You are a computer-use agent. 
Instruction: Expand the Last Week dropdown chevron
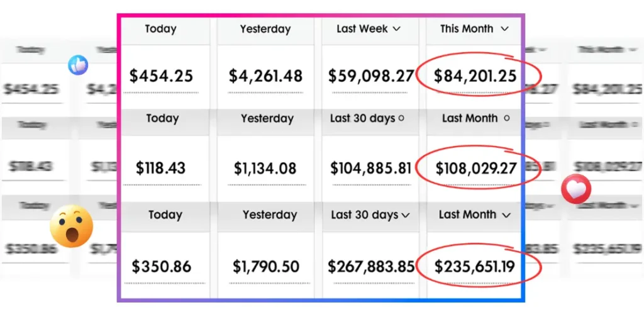(396, 29)
